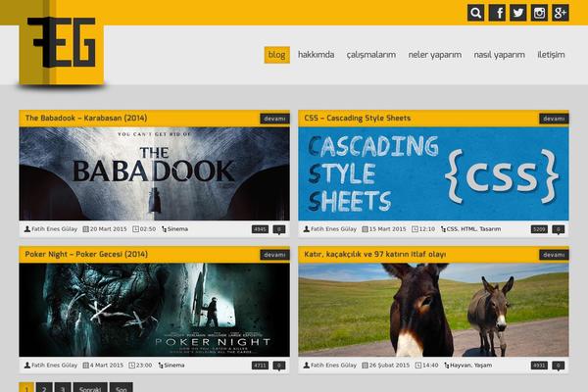Click time 12:10 on CSS post

(426, 228)
